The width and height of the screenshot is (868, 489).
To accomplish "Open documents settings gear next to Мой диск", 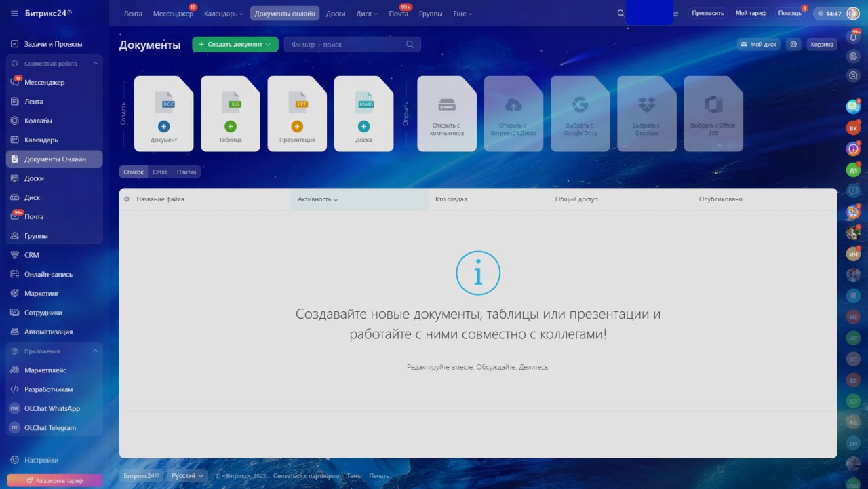I will (x=793, y=44).
